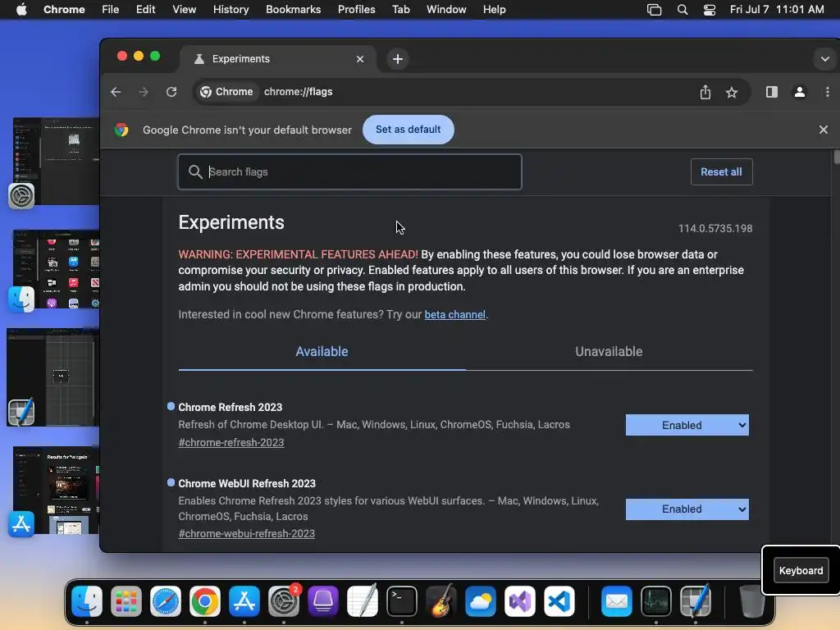Click the Experiments tab title

[240, 59]
